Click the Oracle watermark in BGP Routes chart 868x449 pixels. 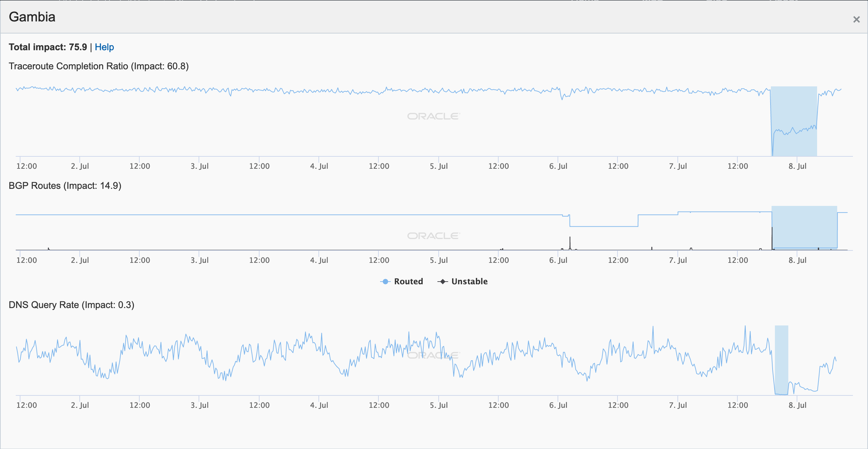point(433,236)
